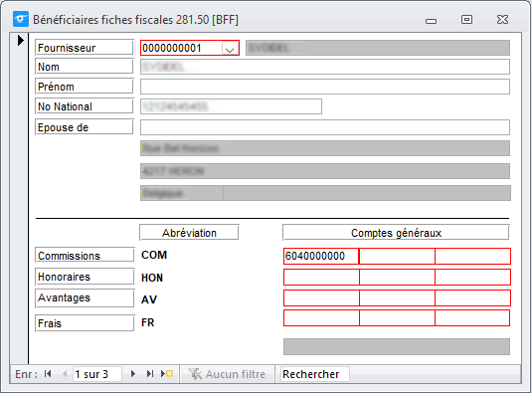Click the COM abbreviation text
532x393 pixels.
pos(154,255)
